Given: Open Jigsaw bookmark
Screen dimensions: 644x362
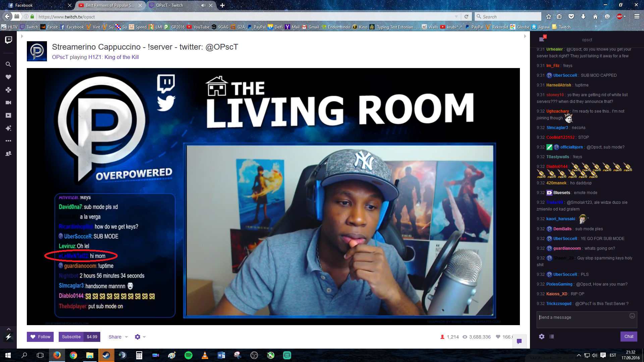Looking at the screenshot, I should coord(541,27).
